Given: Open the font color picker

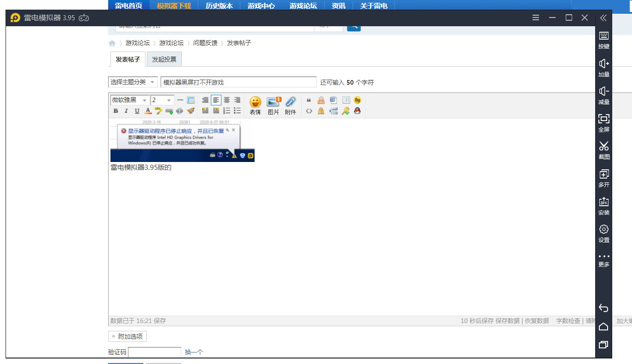Looking at the screenshot, I should [148, 111].
